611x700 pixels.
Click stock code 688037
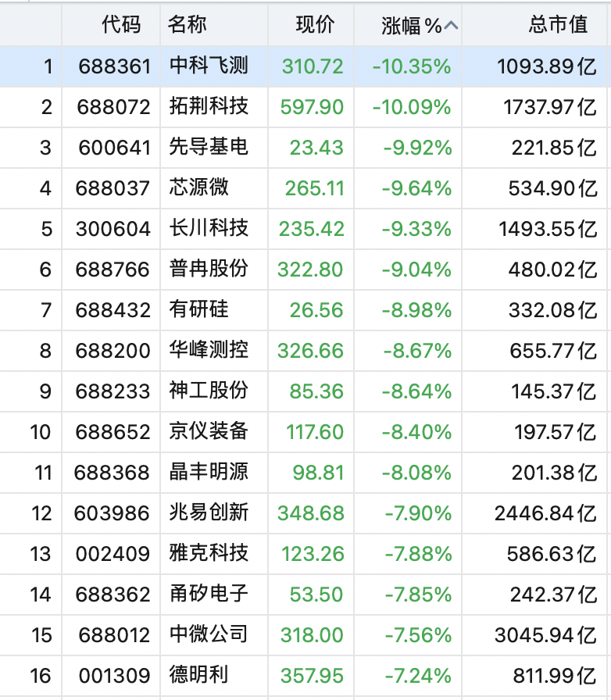click(x=113, y=189)
